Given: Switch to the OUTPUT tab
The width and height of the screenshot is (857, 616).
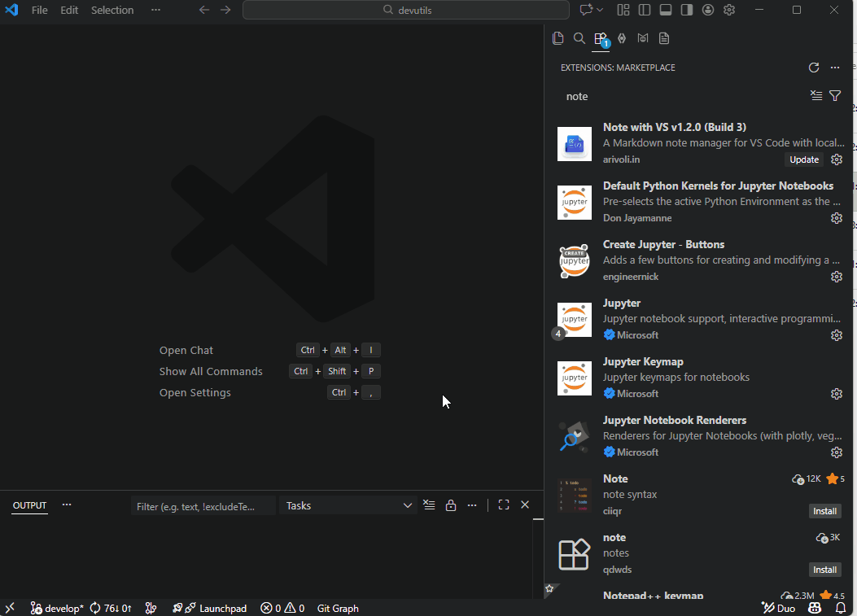Looking at the screenshot, I should (x=29, y=505).
